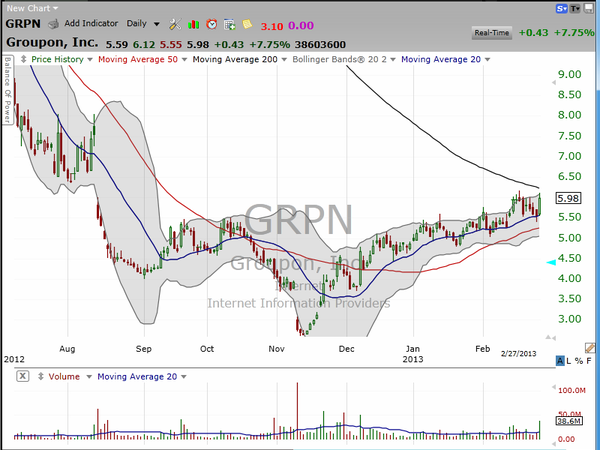The width and height of the screenshot is (600, 450).
Task: Open Price History indicator menu
Action: [x=62, y=59]
